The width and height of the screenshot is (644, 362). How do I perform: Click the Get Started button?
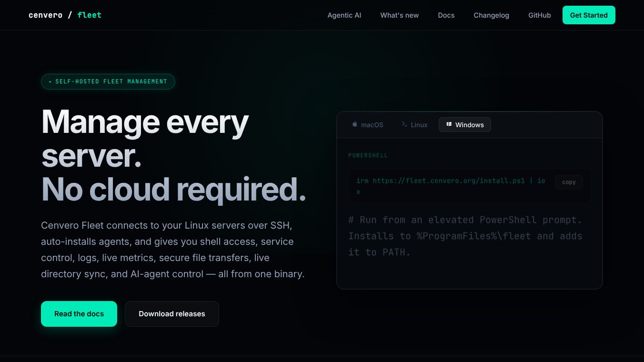589,15
